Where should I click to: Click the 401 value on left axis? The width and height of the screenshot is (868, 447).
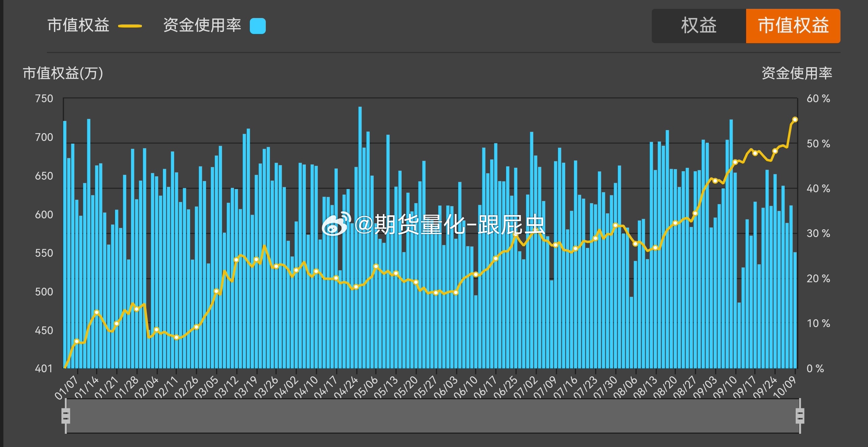(43, 369)
